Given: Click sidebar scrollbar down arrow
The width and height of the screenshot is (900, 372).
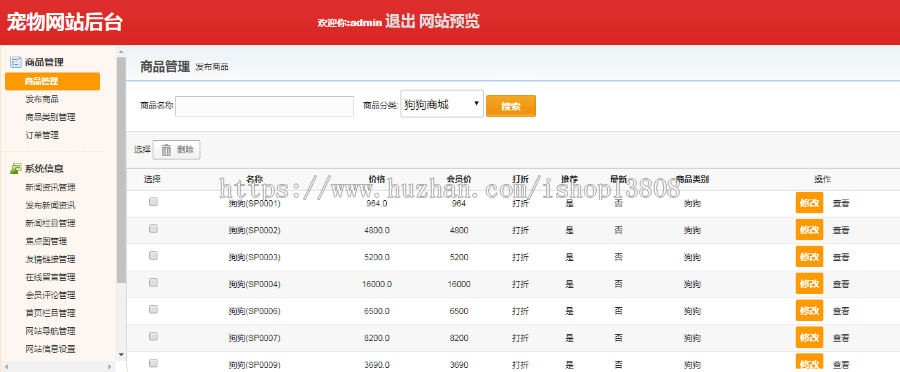Looking at the screenshot, I should tap(121, 355).
